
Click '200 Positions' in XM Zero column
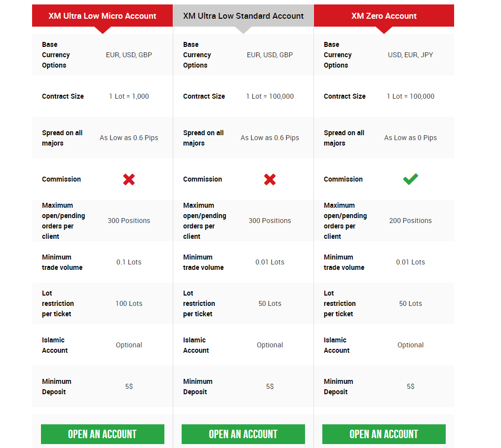point(410,221)
